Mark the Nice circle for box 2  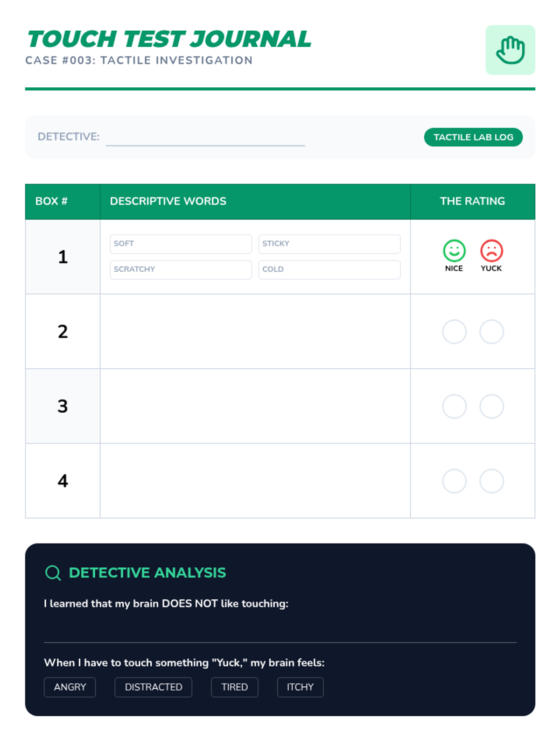coord(454,331)
